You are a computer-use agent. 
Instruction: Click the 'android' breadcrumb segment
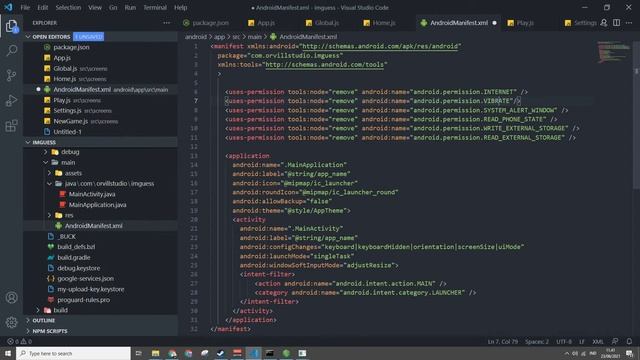pos(196,37)
